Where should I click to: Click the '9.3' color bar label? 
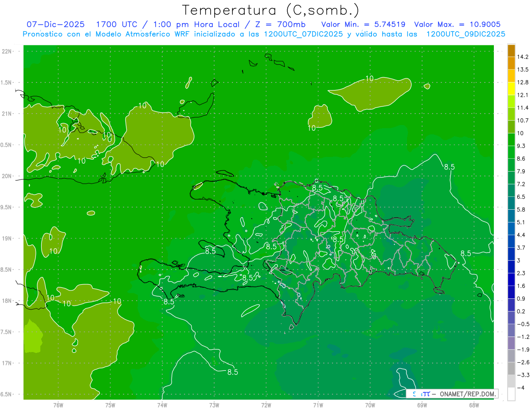521,146
